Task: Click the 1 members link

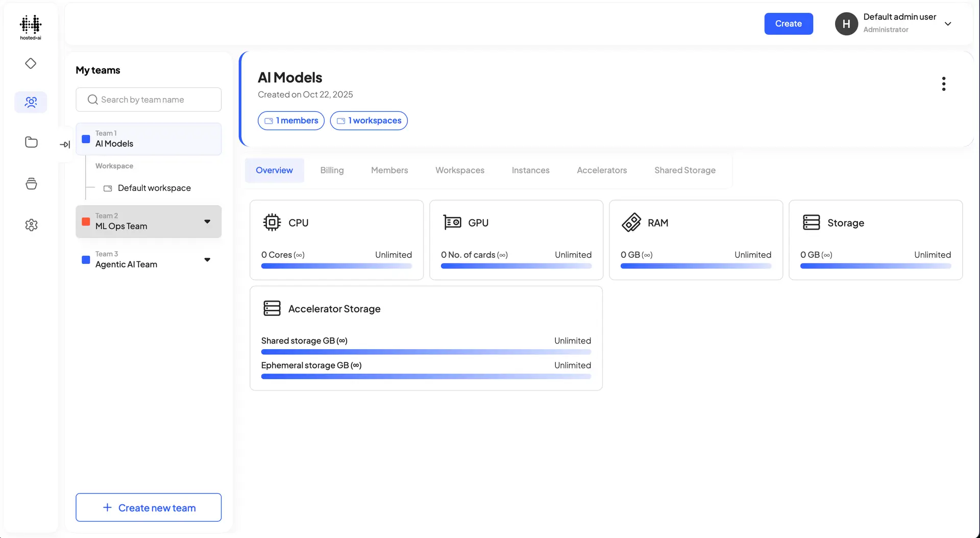Action: pyautogui.click(x=291, y=120)
